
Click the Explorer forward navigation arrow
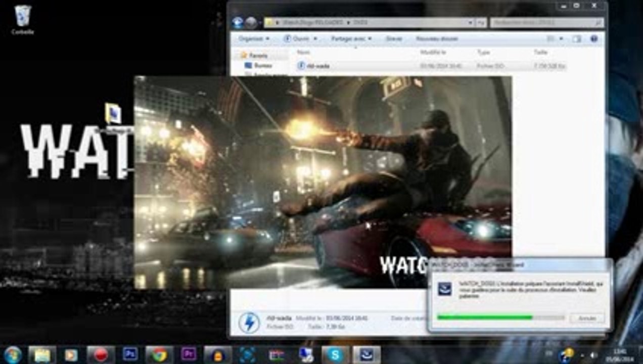coord(251,23)
